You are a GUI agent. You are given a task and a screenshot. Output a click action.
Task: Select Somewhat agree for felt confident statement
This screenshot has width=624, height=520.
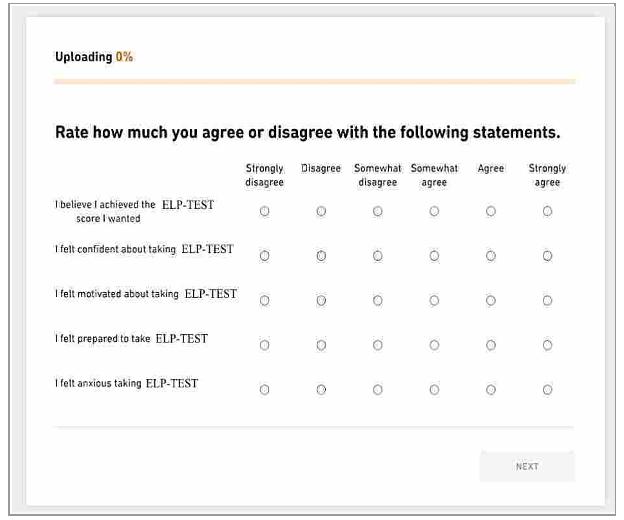tap(434, 256)
